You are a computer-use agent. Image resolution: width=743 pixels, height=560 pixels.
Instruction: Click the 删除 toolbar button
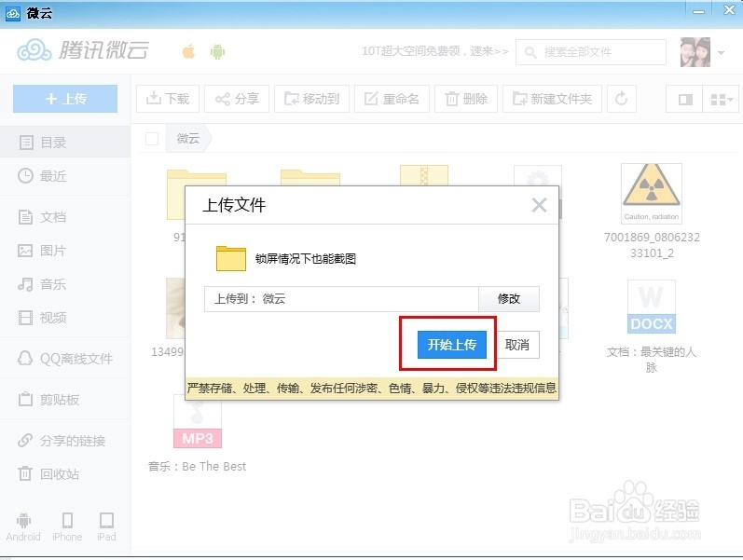[466, 99]
